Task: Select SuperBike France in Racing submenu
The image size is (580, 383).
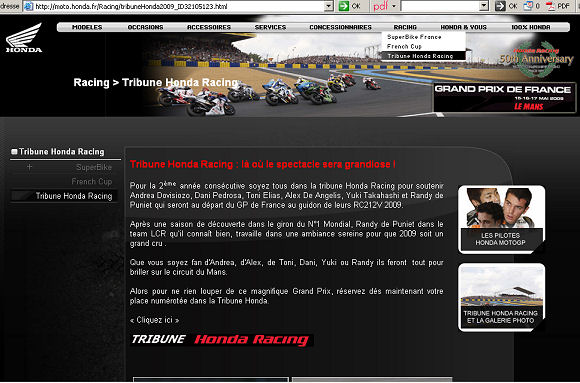Action: pos(423,37)
